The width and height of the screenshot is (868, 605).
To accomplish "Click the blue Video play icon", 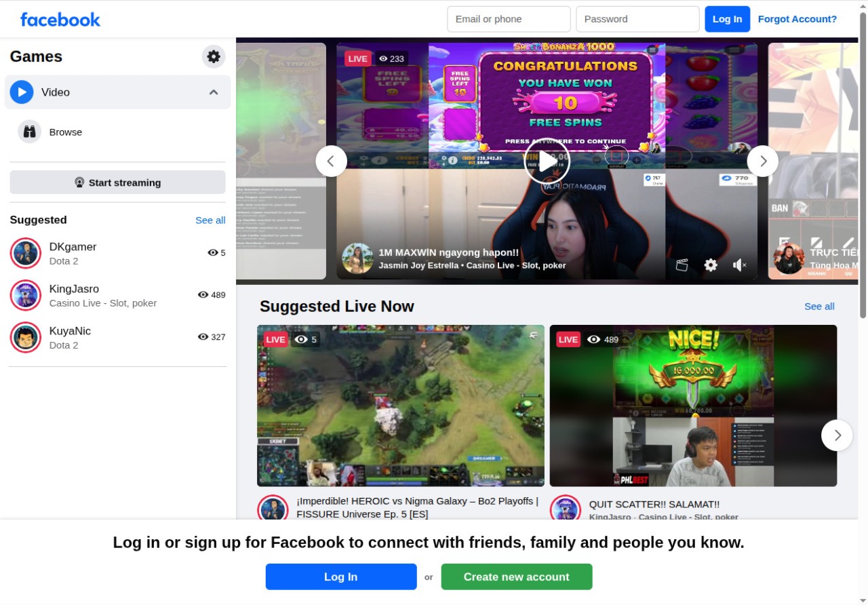I will (x=22, y=92).
